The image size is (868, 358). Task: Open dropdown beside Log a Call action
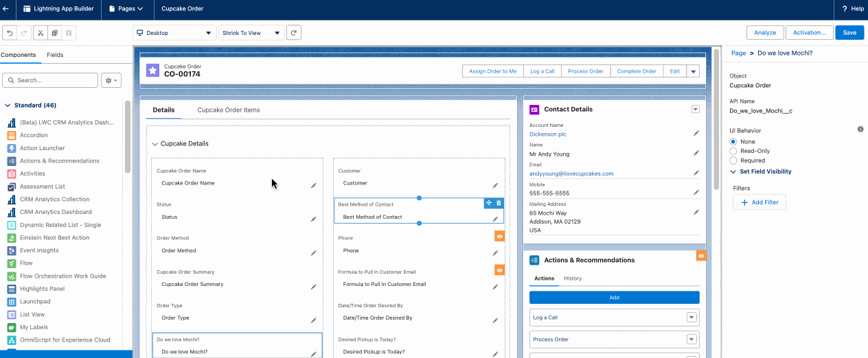coord(692,318)
